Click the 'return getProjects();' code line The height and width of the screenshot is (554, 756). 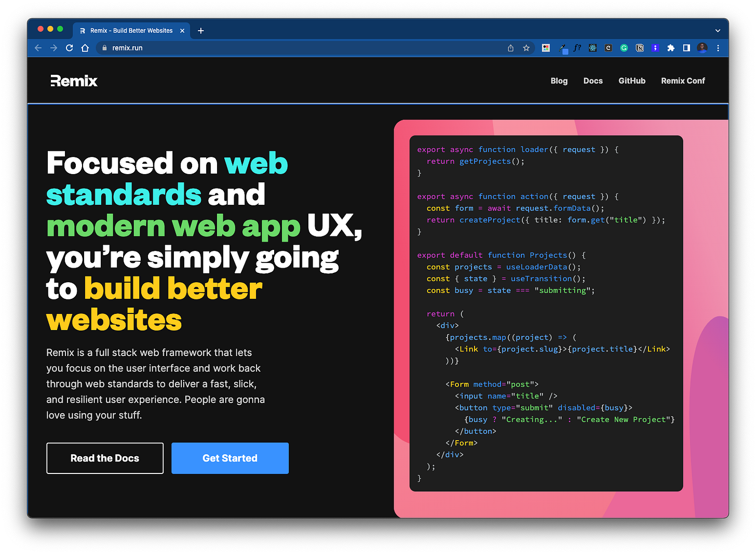476,162
